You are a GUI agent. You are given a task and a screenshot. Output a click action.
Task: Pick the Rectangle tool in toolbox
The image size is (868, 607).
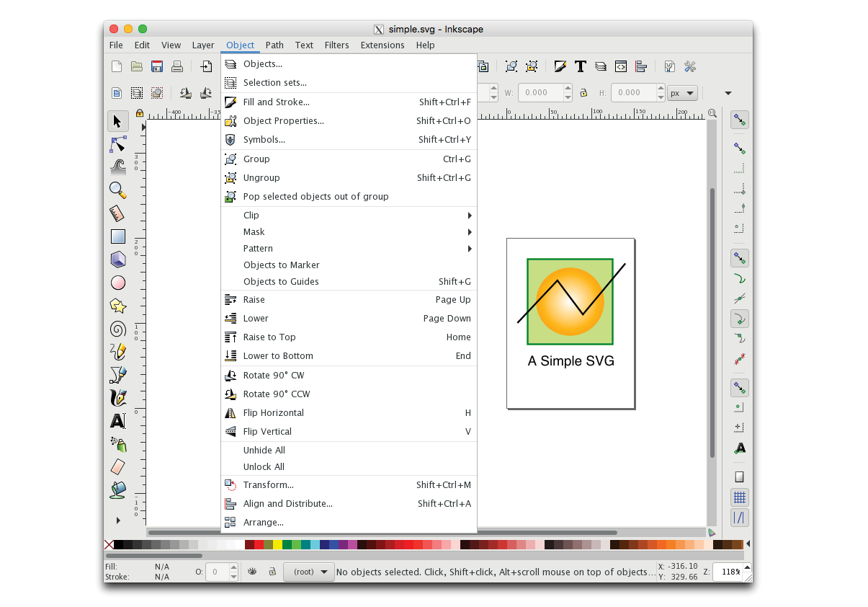click(118, 236)
